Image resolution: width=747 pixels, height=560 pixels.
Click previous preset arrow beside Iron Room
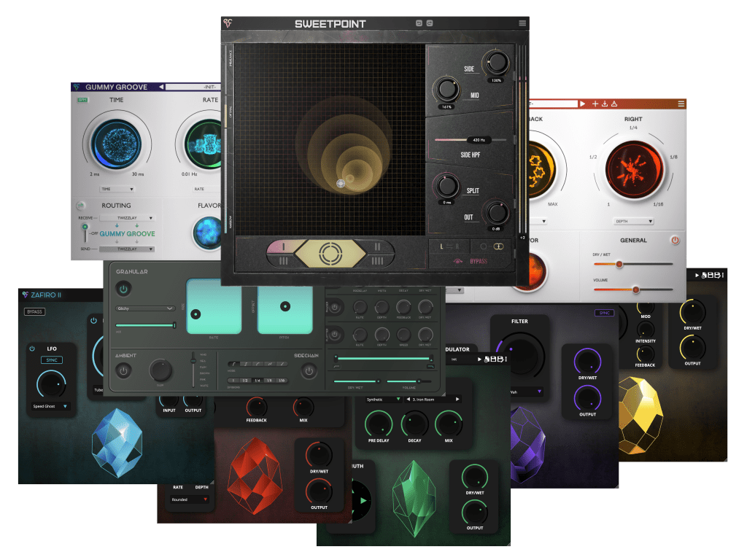(x=409, y=400)
